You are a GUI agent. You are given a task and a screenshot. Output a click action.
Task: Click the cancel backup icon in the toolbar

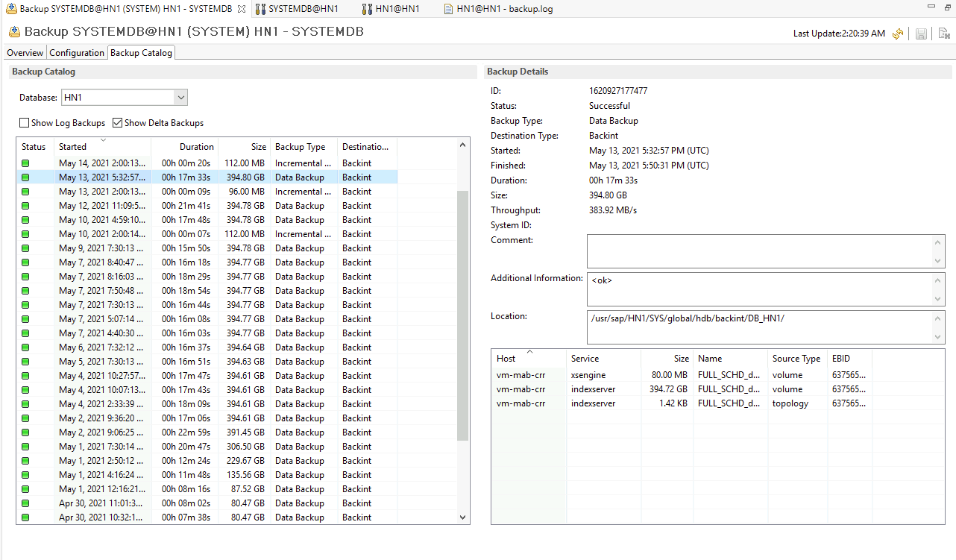[x=944, y=34]
